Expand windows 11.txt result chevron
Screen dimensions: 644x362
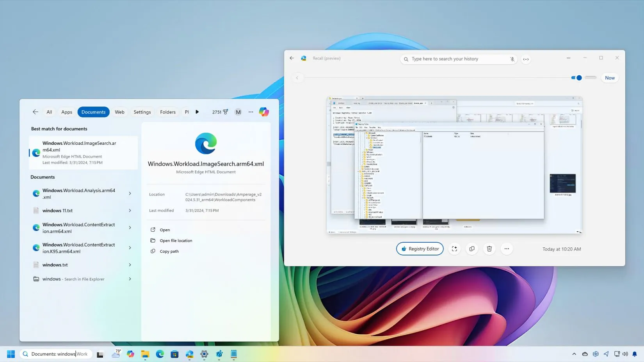click(x=130, y=211)
